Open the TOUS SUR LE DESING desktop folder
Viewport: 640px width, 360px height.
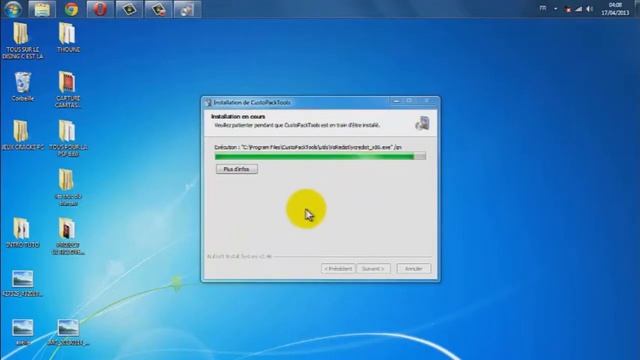(22, 41)
